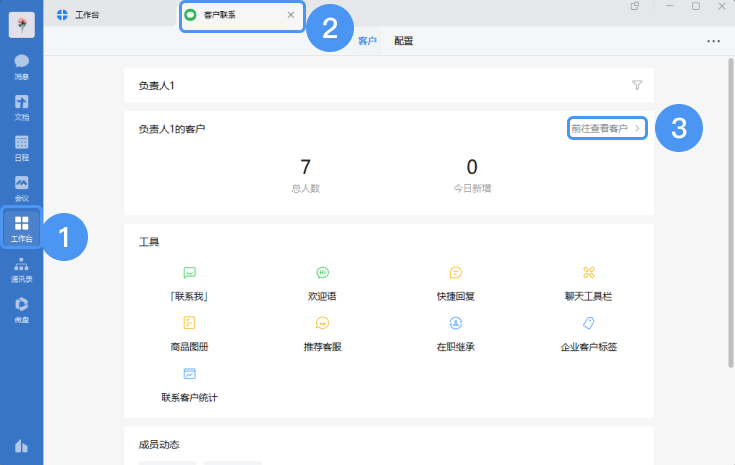Open 文档 in the left sidebar
The image size is (735, 465).
pyautogui.click(x=21, y=106)
